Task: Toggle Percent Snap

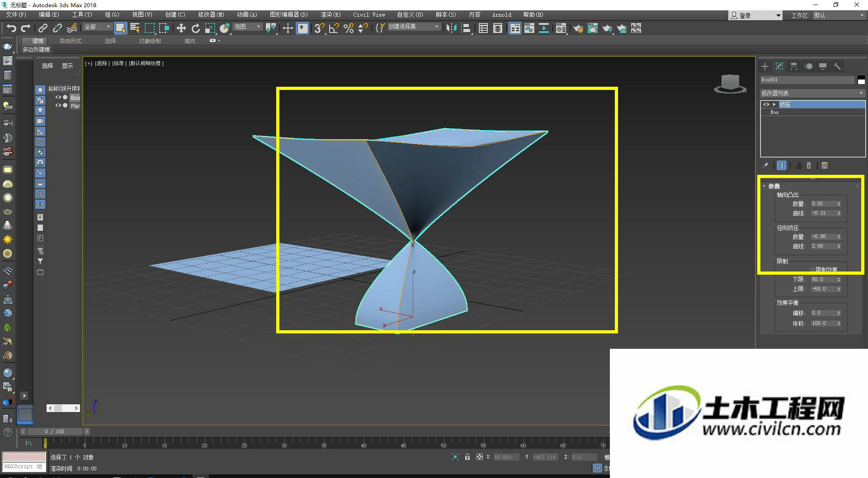Action: click(x=348, y=28)
